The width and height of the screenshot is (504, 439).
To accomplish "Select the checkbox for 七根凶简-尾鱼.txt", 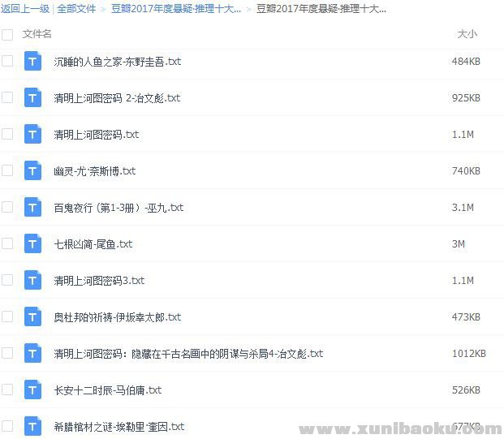I will [x=7, y=243].
